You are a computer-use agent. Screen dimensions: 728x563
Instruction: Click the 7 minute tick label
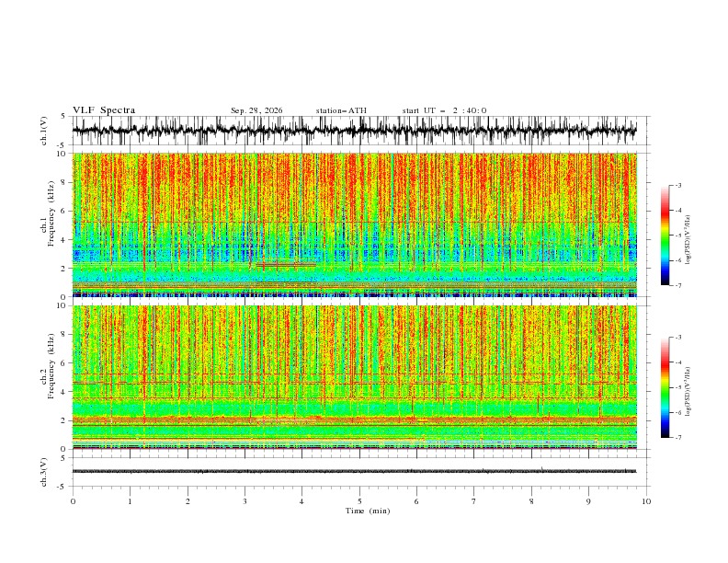pos(474,501)
